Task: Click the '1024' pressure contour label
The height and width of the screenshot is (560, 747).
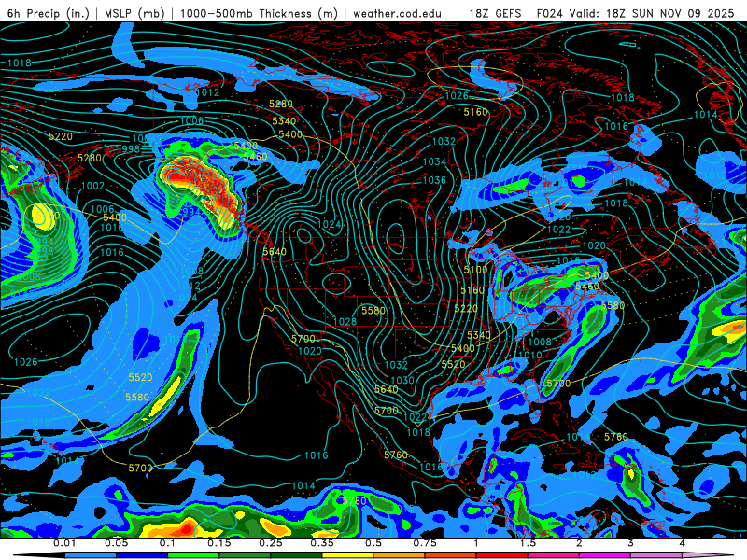Action: tap(330, 224)
